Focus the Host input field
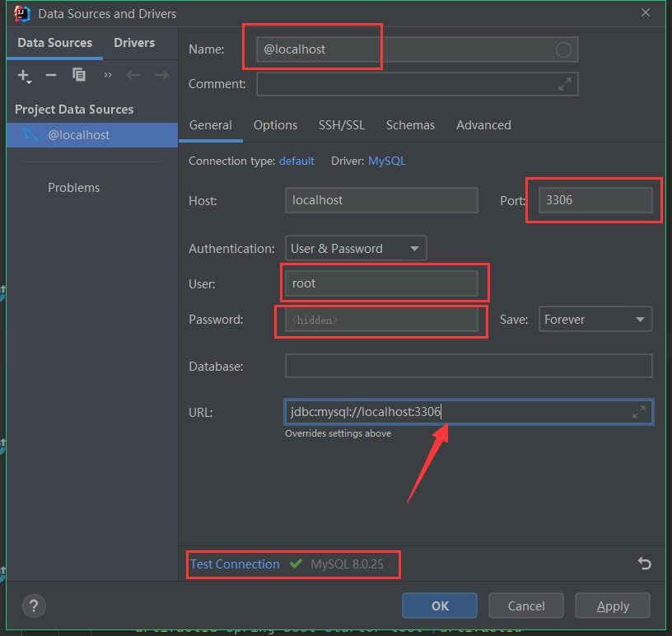 click(x=381, y=200)
